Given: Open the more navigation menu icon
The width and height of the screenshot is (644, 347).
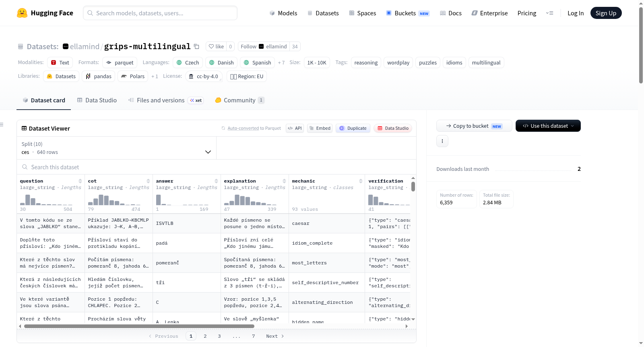Looking at the screenshot, I should tap(549, 13).
